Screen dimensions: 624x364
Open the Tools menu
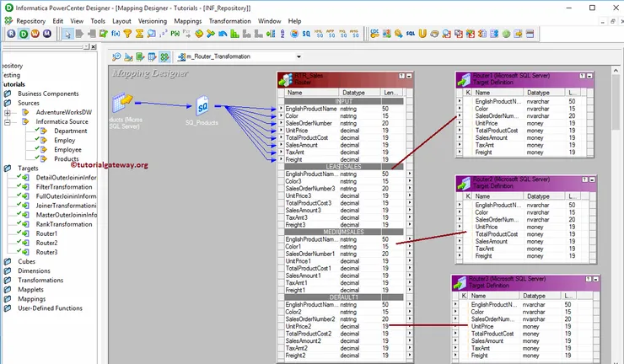tap(98, 21)
